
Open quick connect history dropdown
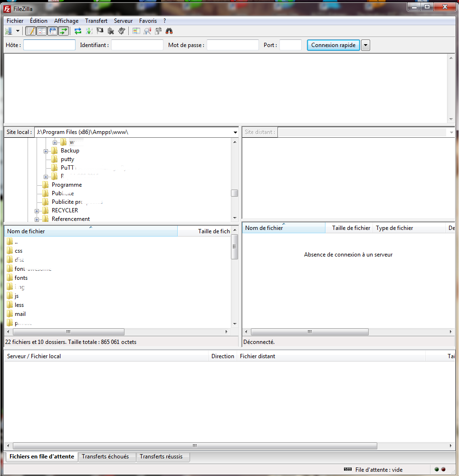tap(365, 45)
